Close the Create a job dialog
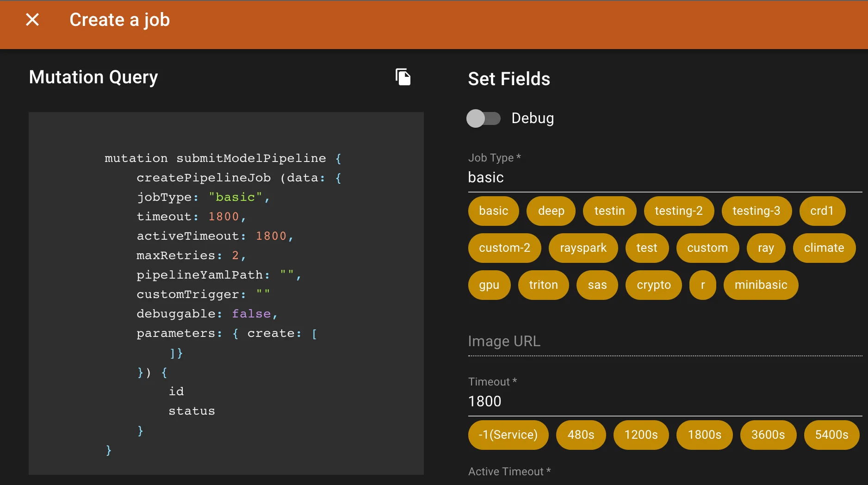The image size is (868, 485). coord(32,19)
